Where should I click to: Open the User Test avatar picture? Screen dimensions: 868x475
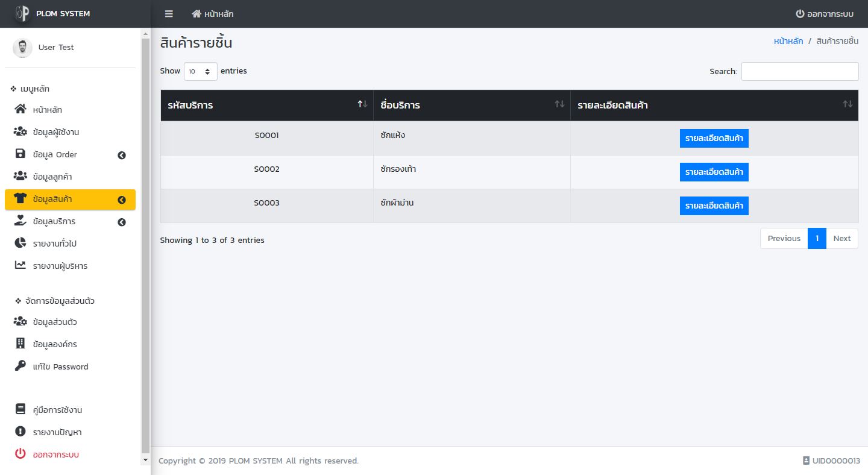[x=22, y=48]
